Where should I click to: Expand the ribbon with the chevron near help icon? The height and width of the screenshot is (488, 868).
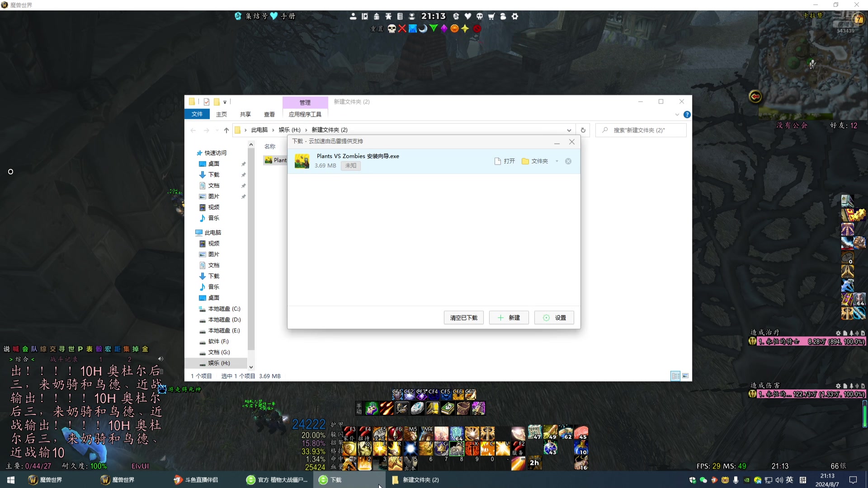point(677,114)
